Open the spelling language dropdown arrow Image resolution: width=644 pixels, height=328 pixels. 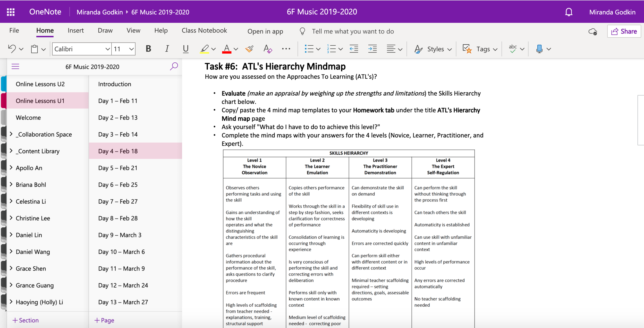click(522, 49)
